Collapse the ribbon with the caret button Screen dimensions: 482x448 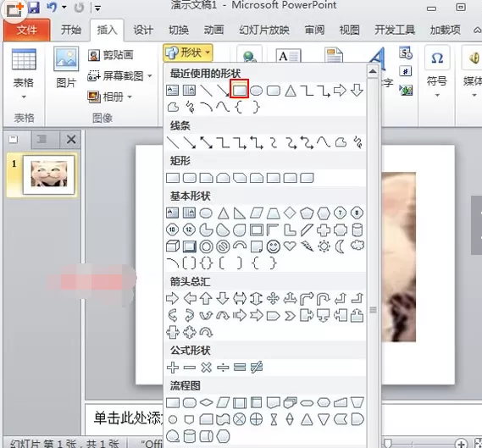(x=477, y=30)
